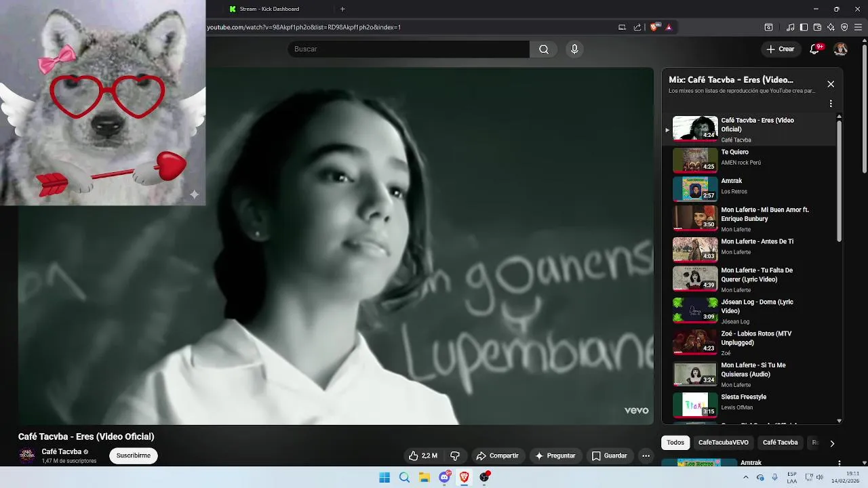
Task: Open a new tab with plus button
Action: (342, 9)
